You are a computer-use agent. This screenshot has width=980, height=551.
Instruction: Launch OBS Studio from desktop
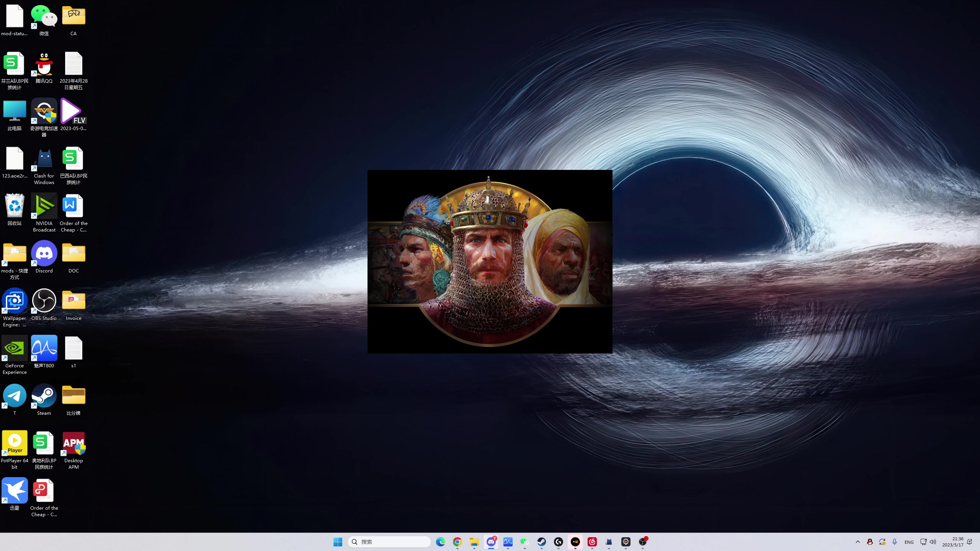(44, 301)
